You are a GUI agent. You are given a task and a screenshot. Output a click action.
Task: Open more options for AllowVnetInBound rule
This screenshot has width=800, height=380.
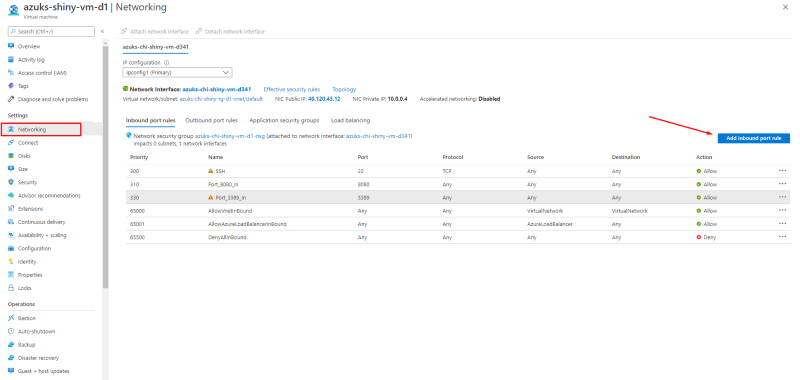(x=782, y=211)
